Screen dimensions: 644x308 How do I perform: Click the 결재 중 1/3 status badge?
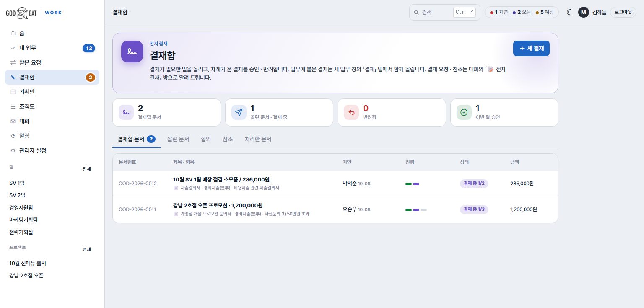click(474, 210)
